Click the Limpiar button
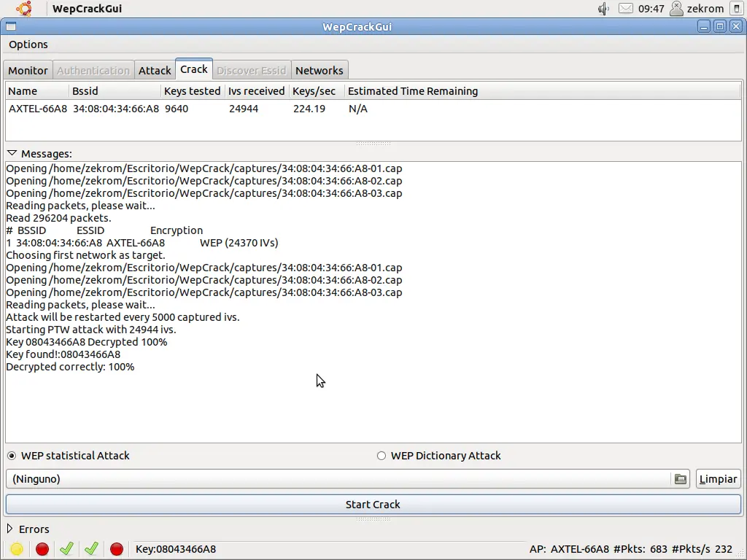 coord(719,479)
